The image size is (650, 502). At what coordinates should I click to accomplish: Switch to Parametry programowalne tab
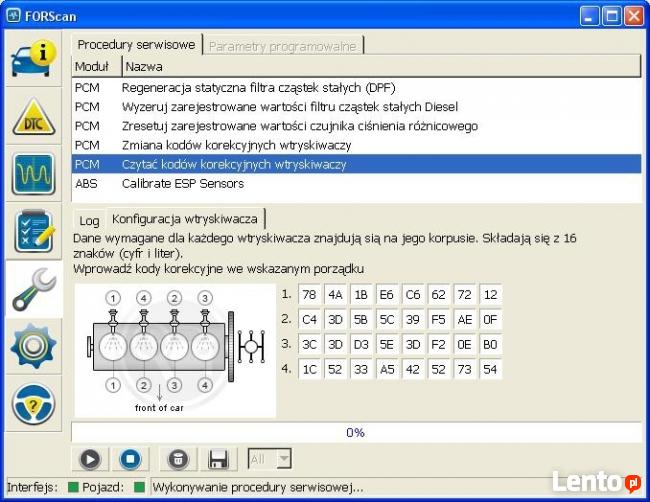[x=283, y=46]
